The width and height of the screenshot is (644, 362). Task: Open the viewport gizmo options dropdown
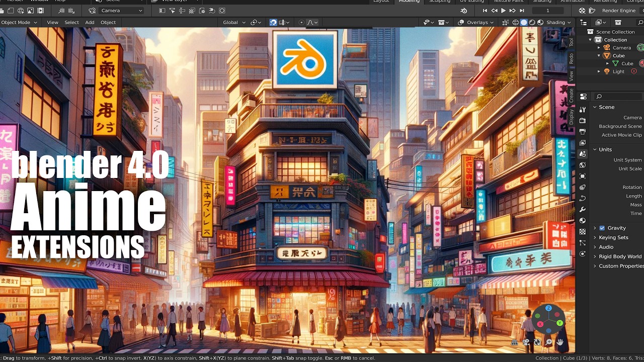tap(443, 22)
